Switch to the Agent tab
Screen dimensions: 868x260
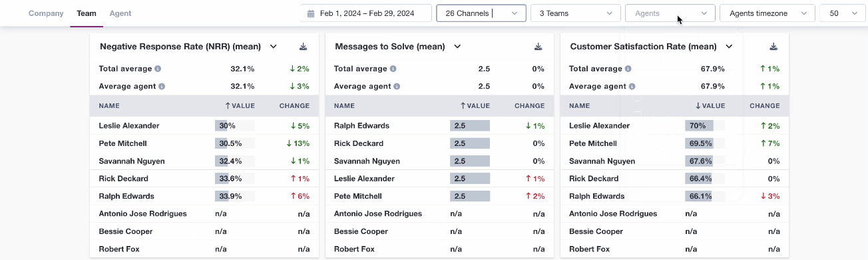tap(120, 13)
